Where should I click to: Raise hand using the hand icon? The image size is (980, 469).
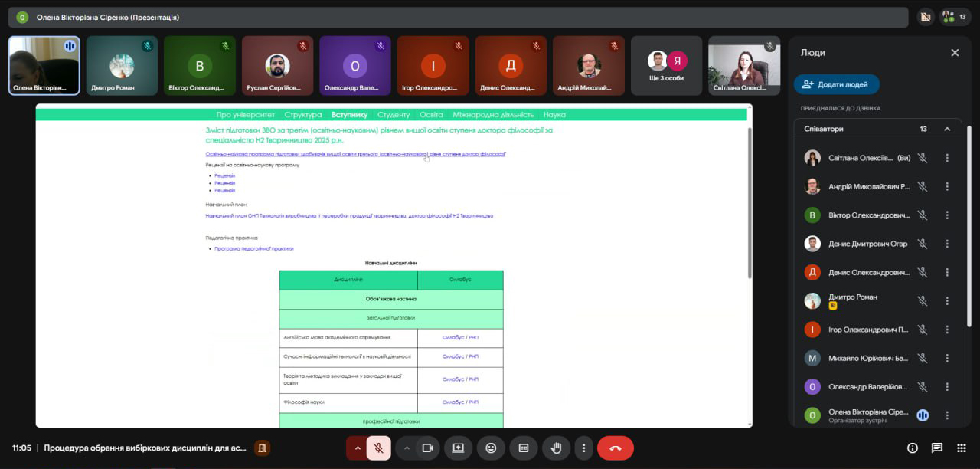coord(557,448)
